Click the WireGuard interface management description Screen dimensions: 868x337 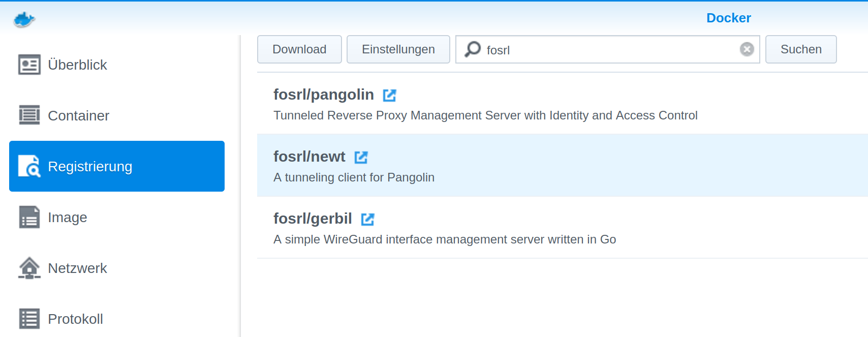(445, 239)
